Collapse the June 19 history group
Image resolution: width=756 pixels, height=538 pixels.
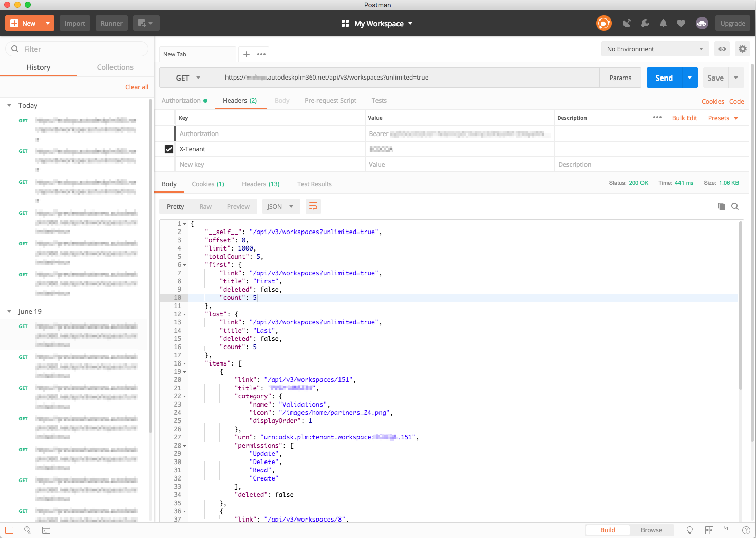(9, 312)
